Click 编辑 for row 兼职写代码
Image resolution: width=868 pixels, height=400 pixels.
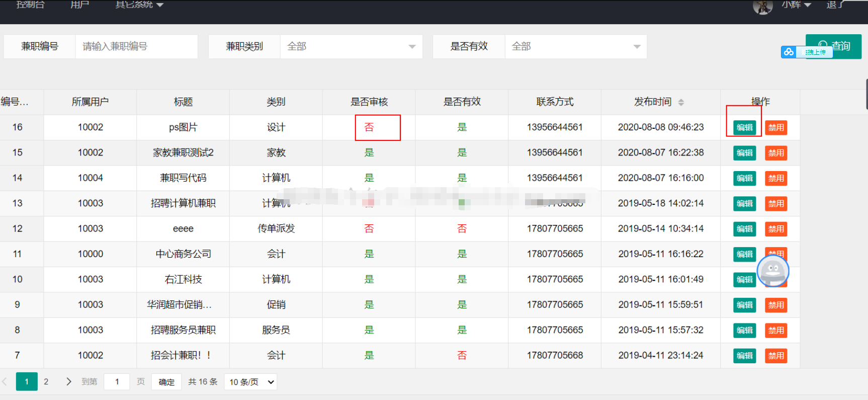[745, 178]
